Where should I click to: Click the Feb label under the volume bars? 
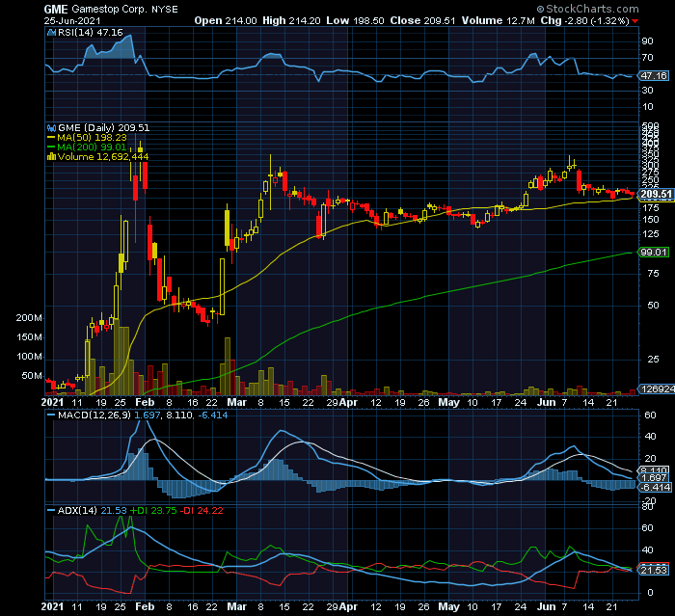(x=145, y=403)
